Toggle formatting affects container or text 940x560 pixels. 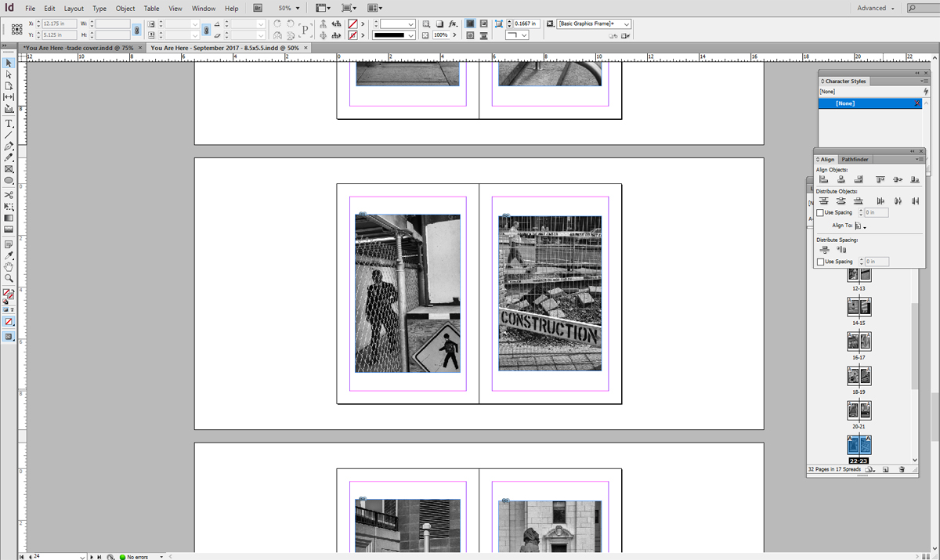[x=9, y=310]
